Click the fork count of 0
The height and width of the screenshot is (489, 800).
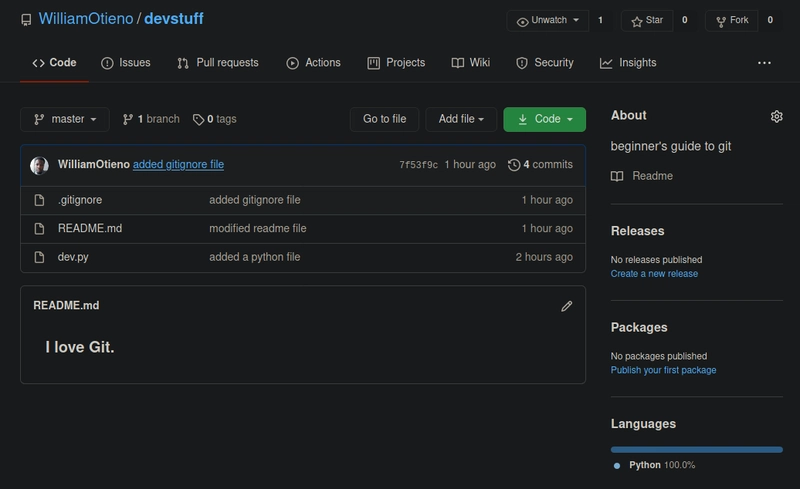tap(770, 20)
